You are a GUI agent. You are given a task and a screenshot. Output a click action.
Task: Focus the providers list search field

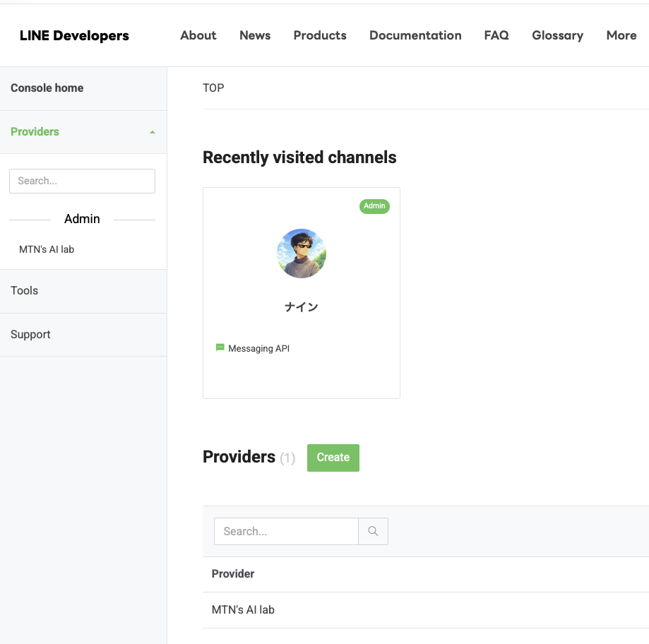click(286, 532)
